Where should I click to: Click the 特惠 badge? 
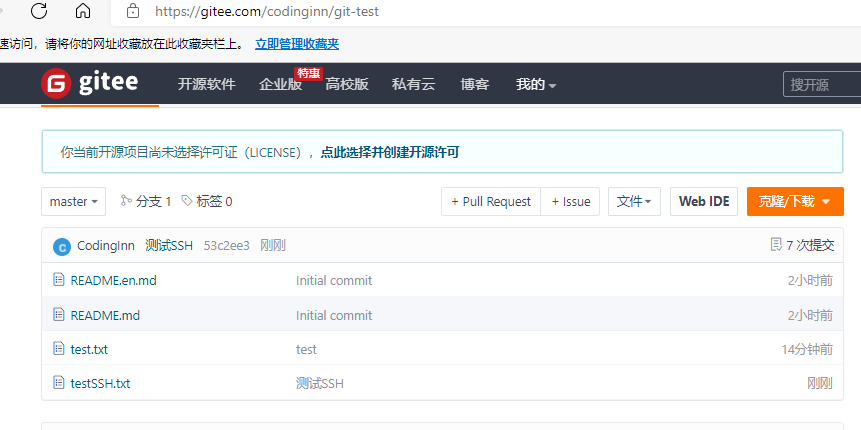308,74
